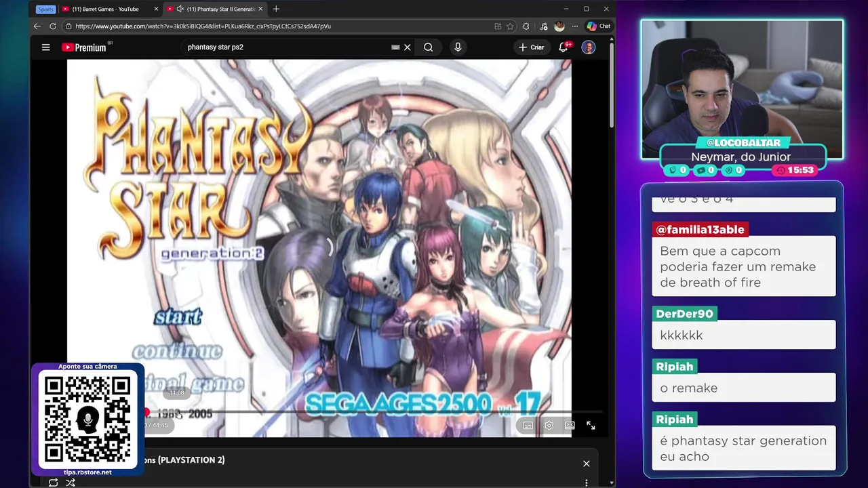The height and width of the screenshot is (488, 868).
Task: Click the Criar create button
Action: click(532, 47)
